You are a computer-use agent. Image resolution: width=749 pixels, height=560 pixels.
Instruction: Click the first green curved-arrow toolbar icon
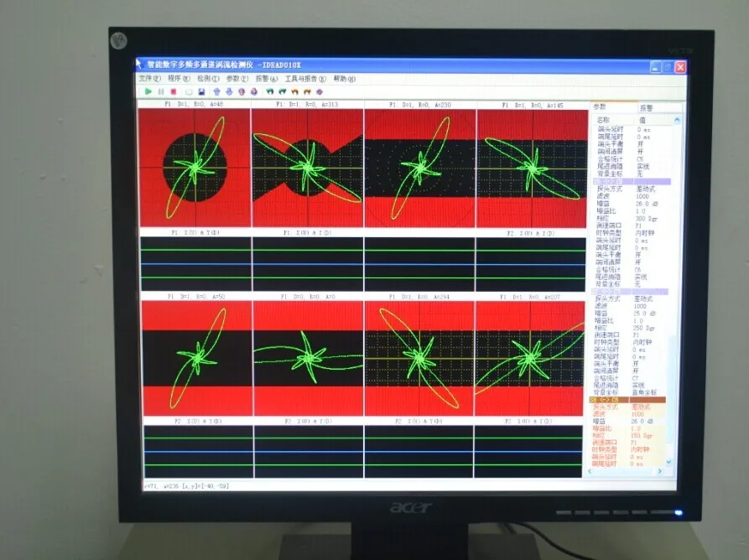[270, 91]
